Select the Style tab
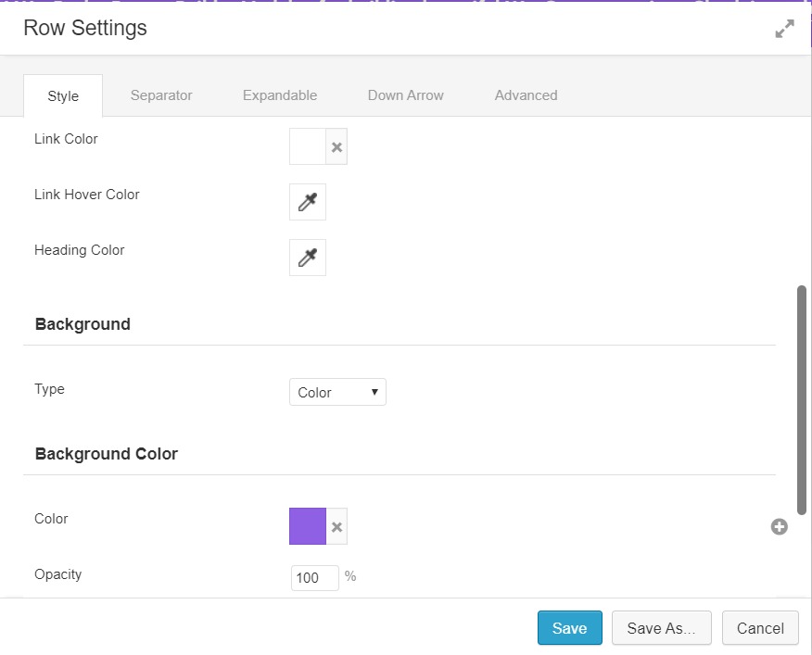Viewport: 812px width, 655px height. [63, 95]
